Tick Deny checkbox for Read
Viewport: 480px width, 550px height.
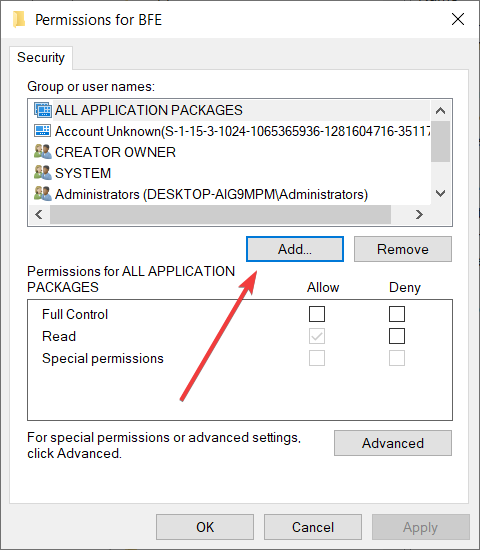click(397, 336)
